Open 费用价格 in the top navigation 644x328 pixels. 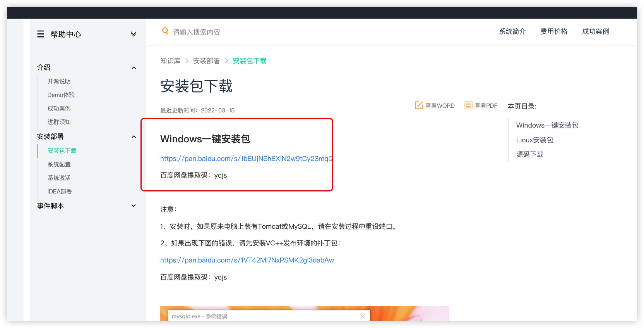[554, 32]
